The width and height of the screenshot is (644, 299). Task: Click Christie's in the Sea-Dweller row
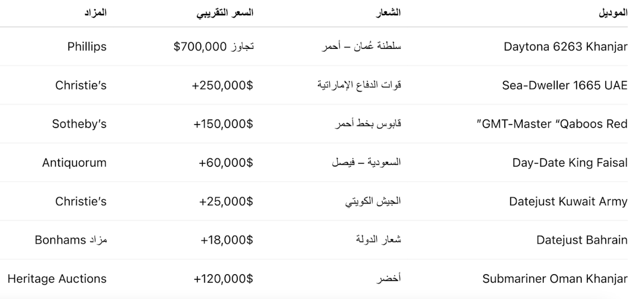pyautogui.click(x=81, y=85)
